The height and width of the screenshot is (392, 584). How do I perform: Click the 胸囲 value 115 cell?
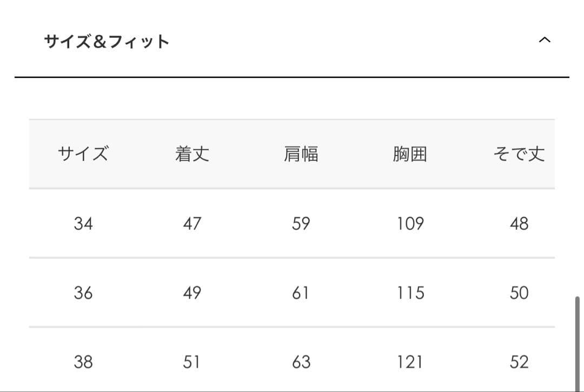[x=410, y=293]
